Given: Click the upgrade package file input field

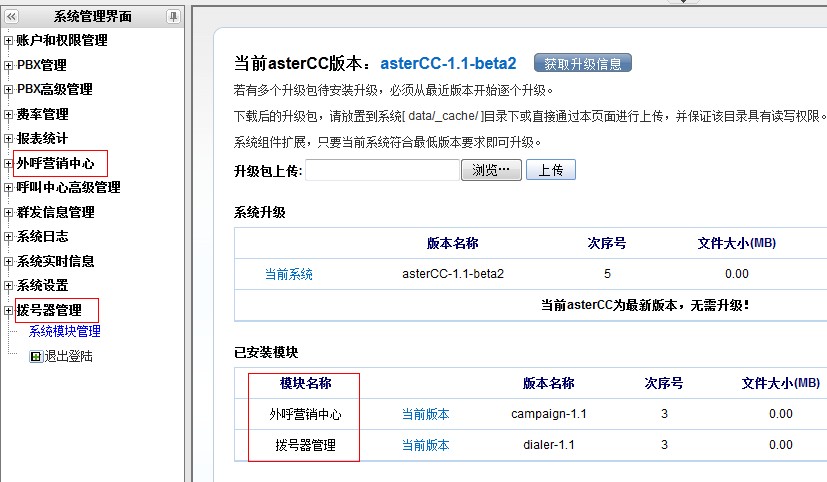Looking at the screenshot, I should [x=382, y=170].
